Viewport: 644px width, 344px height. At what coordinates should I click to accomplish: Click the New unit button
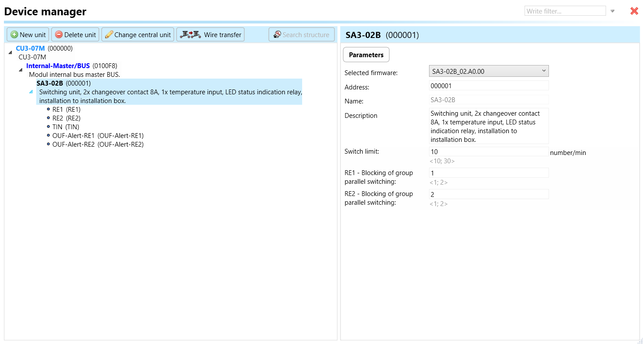point(28,34)
